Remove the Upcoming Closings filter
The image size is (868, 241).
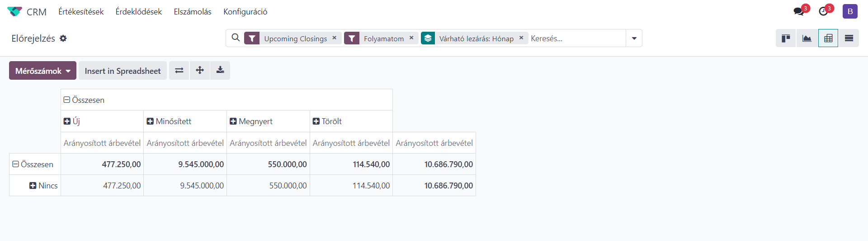click(x=335, y=38)
